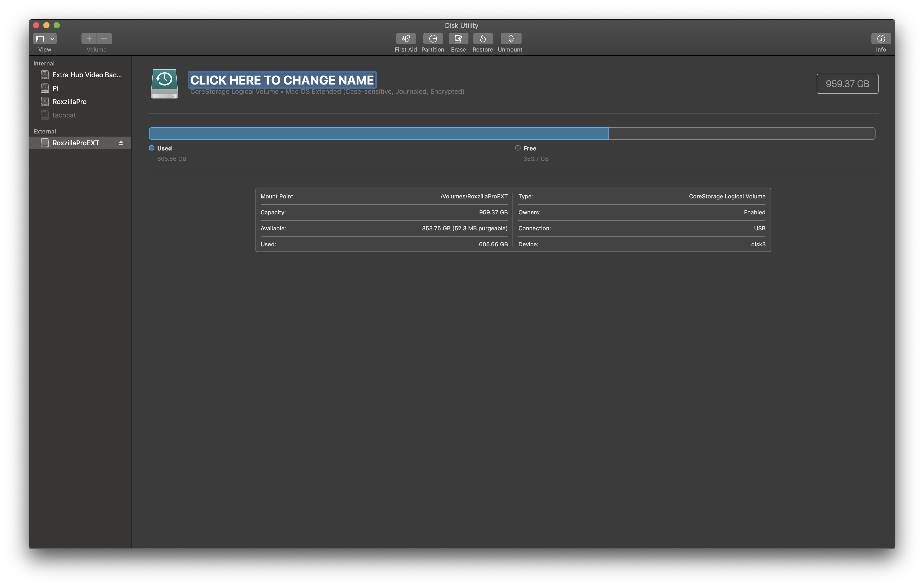This screenshot has width=924, height=587.
Task: Add a volume with plus button
Action: click(89, 39)
